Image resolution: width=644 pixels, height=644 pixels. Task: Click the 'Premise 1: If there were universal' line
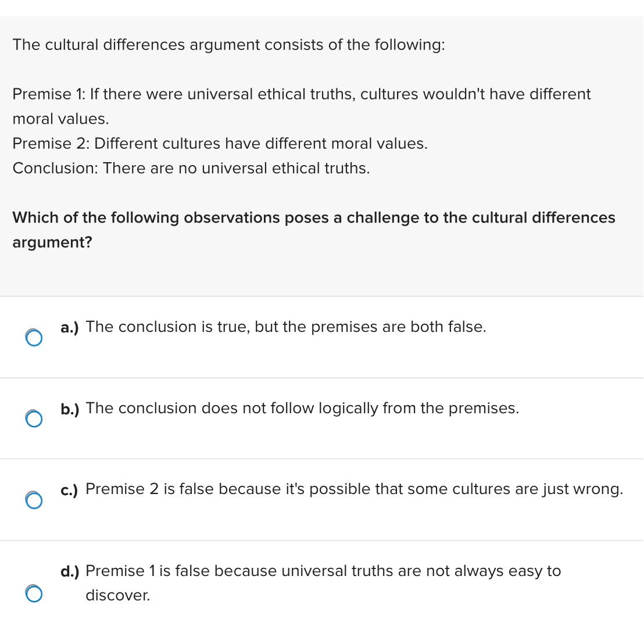pos(302,94)
